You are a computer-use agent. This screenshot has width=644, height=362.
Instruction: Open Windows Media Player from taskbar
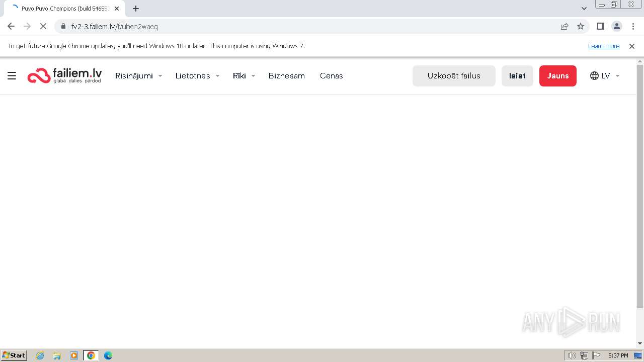[74, 355]
